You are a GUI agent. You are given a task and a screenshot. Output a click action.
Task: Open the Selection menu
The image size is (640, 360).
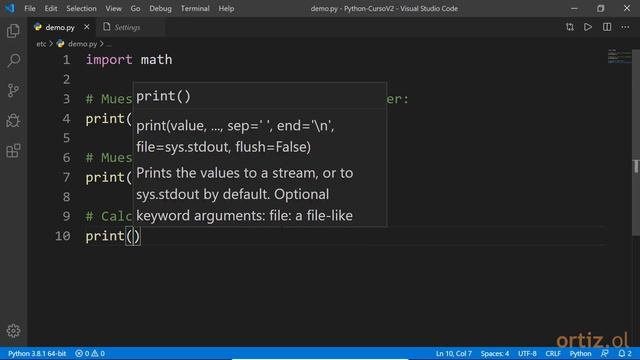[81, 9]
